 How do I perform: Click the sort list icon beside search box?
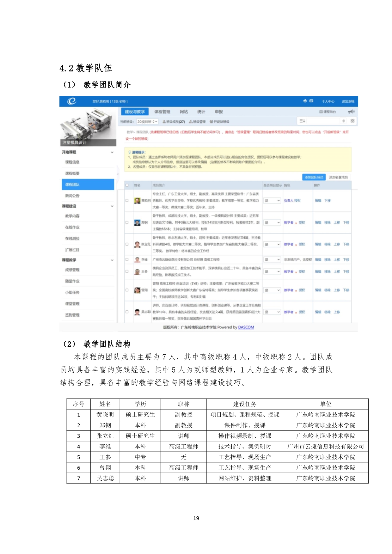(x=302, y=121)
